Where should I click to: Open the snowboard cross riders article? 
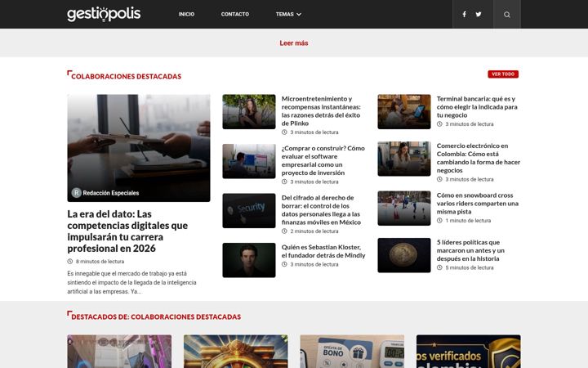pos(478,203)
